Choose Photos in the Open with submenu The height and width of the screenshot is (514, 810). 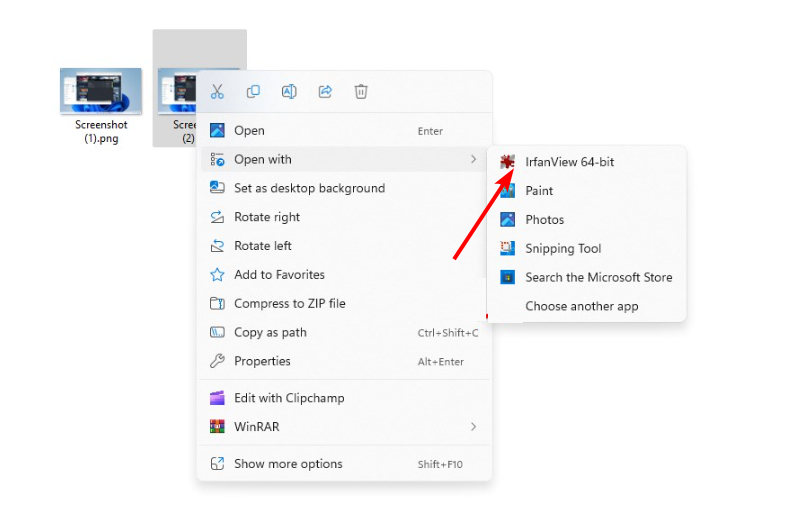(x=586, y=220)
